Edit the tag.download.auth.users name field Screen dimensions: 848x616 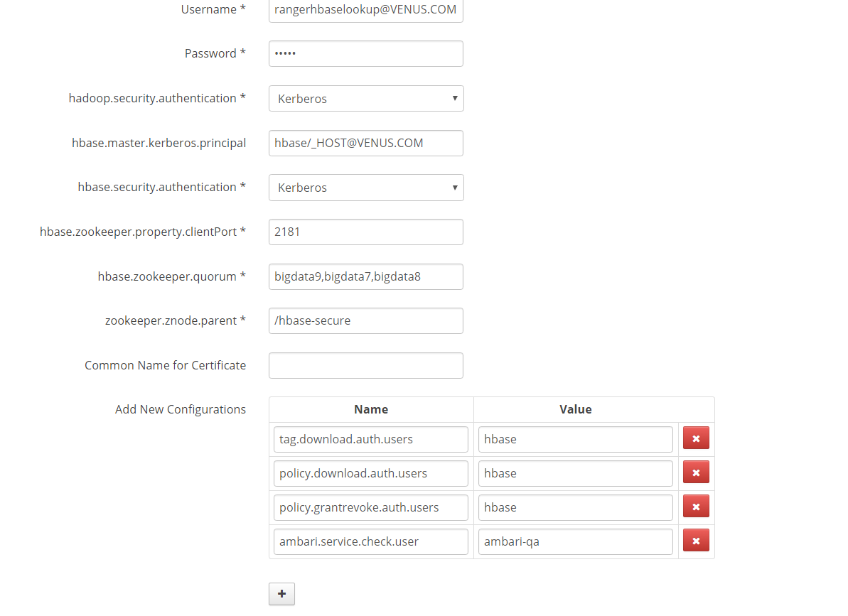pyautogui.click(x=370, y=439)
